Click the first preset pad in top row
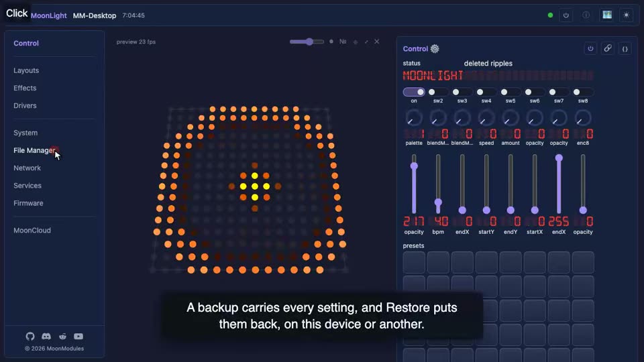This screenshot has width=644, height=362. (414, 262)
